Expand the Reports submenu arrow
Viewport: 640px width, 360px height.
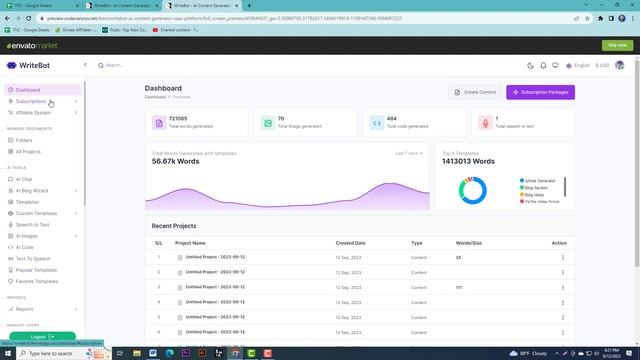[x=76, y=309]
